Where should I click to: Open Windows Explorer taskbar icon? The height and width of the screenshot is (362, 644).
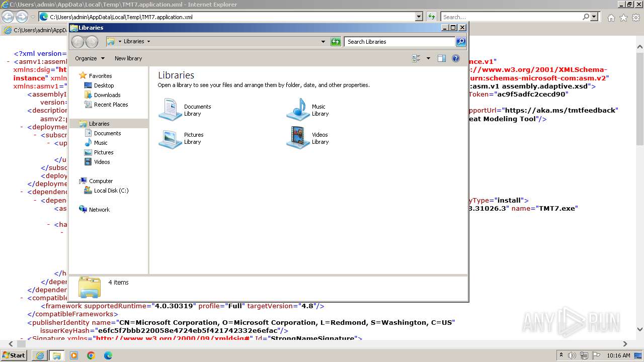pyautogui.click(x=57, y=355)
